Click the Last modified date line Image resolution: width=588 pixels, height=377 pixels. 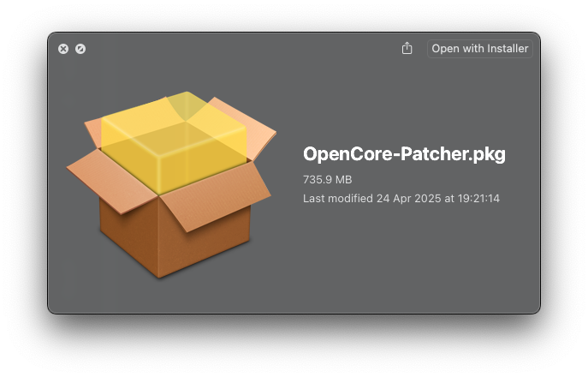tap(401, 199)
